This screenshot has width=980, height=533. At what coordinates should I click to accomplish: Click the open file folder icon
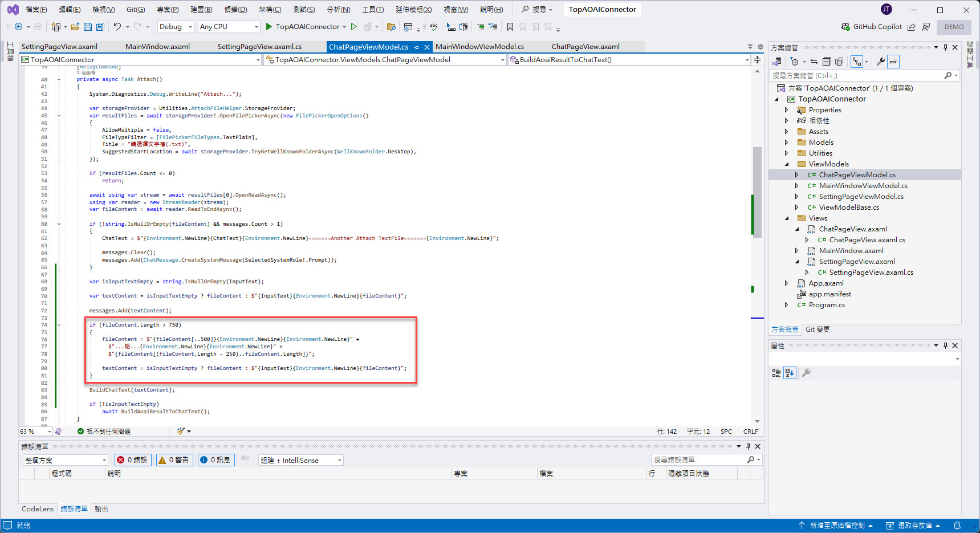point(75,27)
